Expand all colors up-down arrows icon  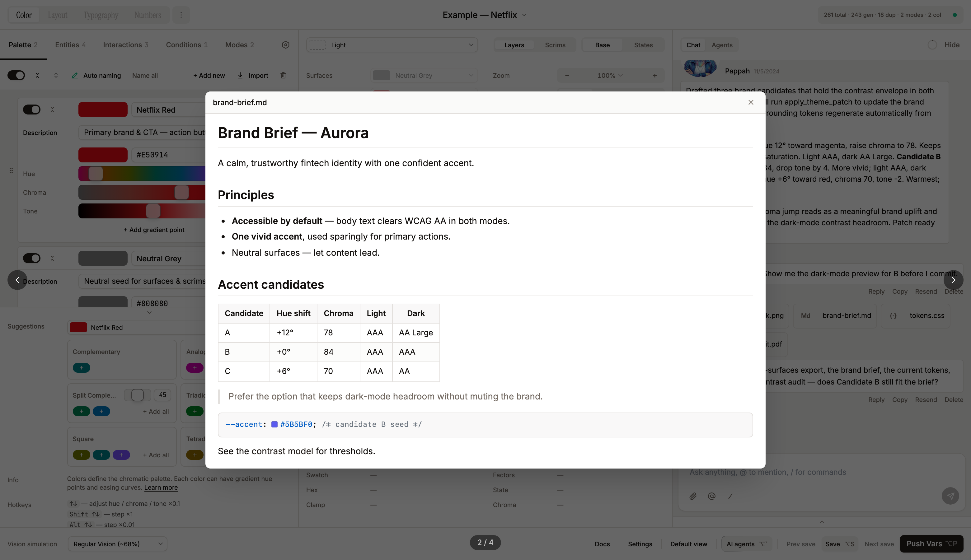(x=56, y=75)
